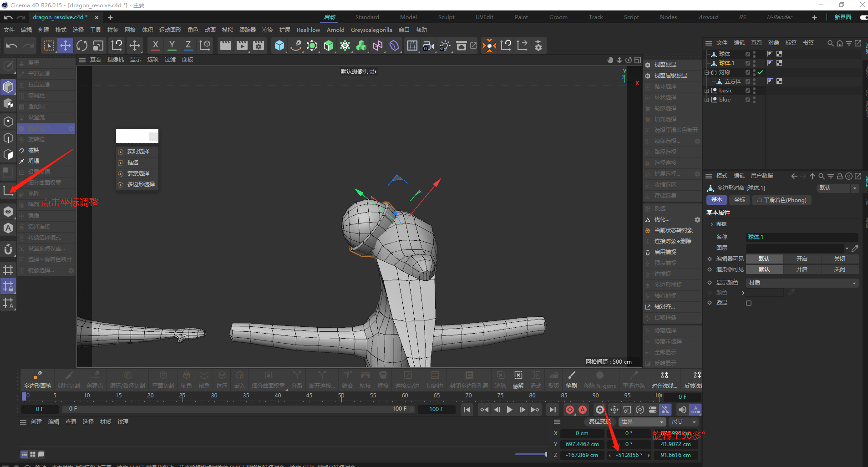Screen dimensions: 868x467
Task: Set Editor Visibility (编辑器可见) to Off (关闭)
Action: tap(839, 259)
